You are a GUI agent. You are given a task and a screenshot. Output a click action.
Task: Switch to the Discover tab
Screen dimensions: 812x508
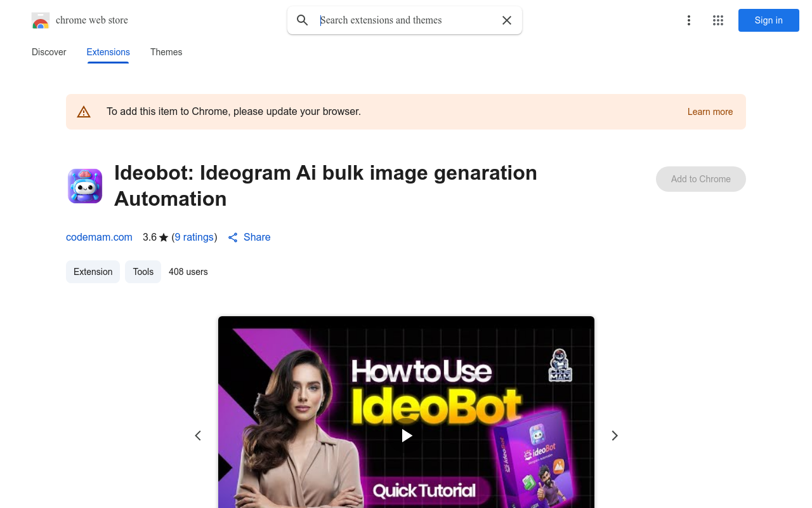(49, 52)
